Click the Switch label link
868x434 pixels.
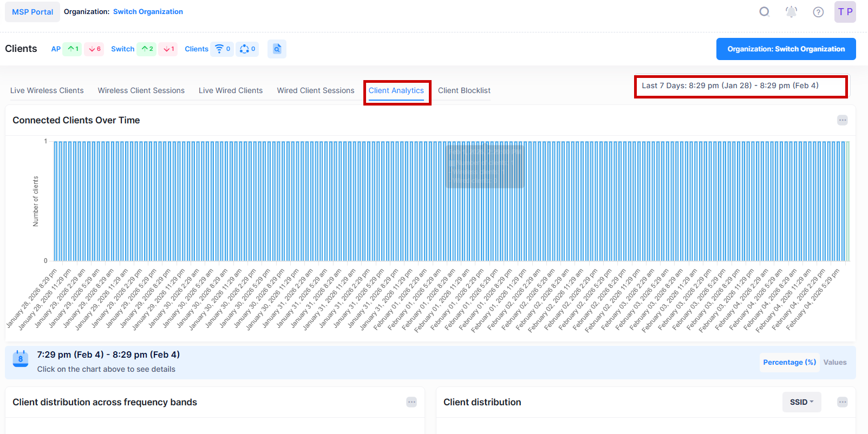123,49
